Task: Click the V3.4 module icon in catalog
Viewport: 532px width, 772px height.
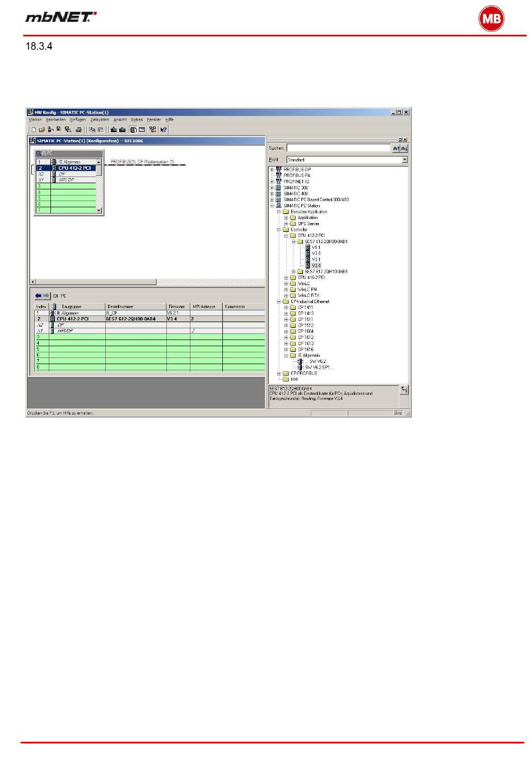Action: point(308,266)
